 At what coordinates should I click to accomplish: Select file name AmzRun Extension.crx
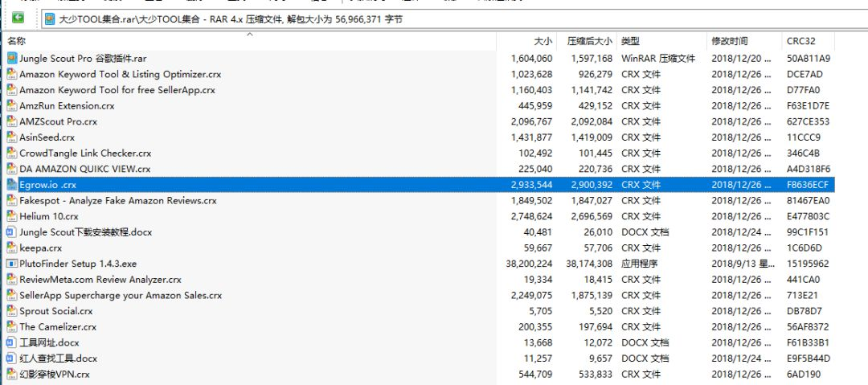67,106
